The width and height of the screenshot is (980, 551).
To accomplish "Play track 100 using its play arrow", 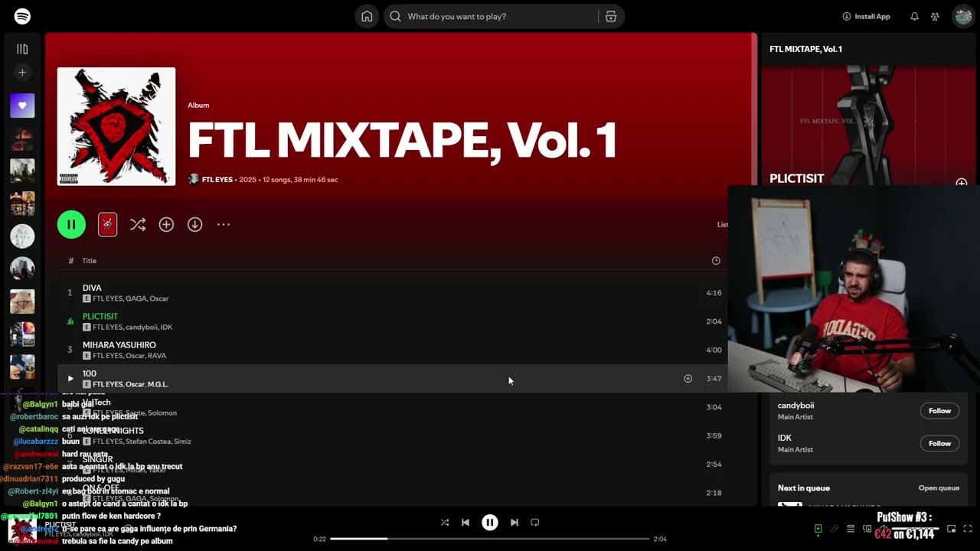I will tap(70, 378).
